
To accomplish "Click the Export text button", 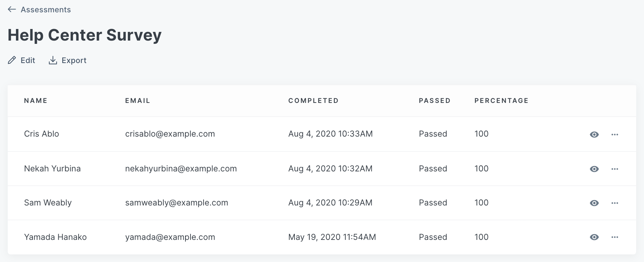I will 74,61.
